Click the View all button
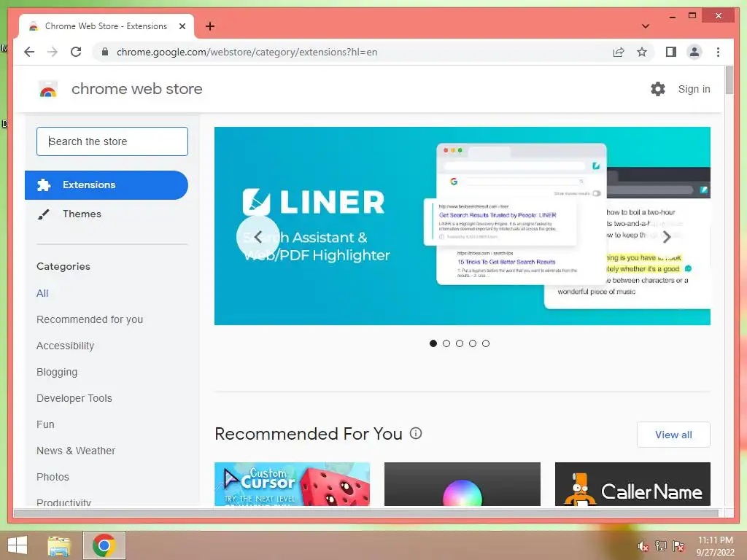 pyautogui.click(x=673, y=435)
